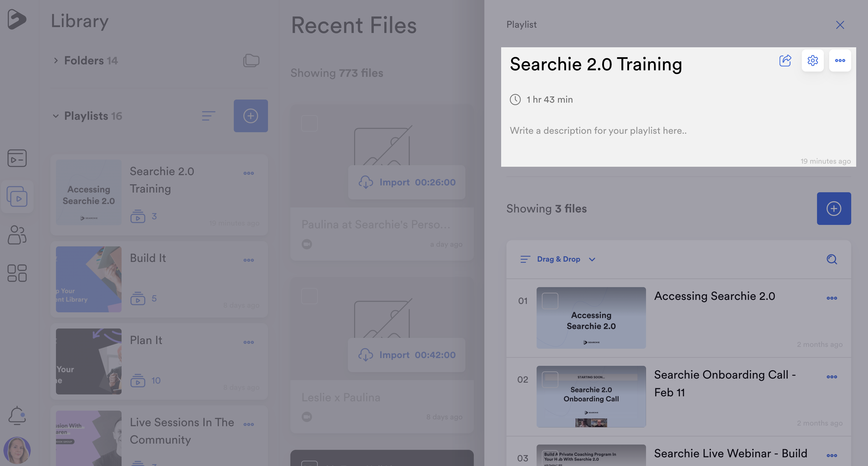Close the Playlist panel
This screenshot has height=466, width=868.
pyautogui.click(x=840, y=25)
